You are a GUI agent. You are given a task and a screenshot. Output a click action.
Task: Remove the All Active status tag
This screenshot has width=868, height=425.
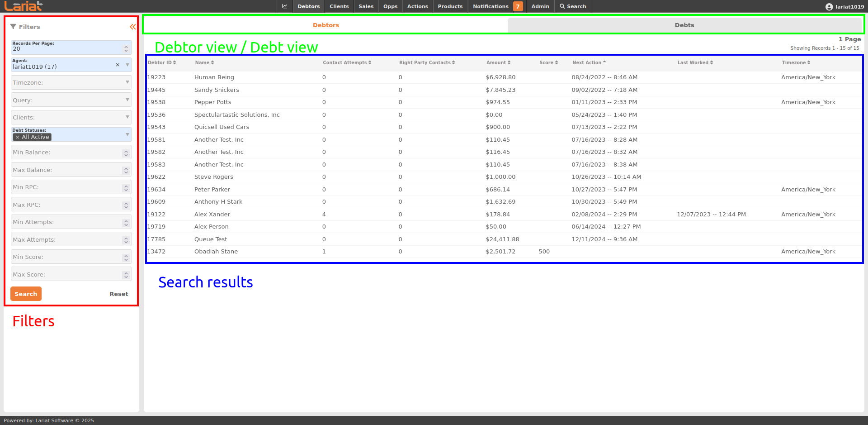click(18, 137)
